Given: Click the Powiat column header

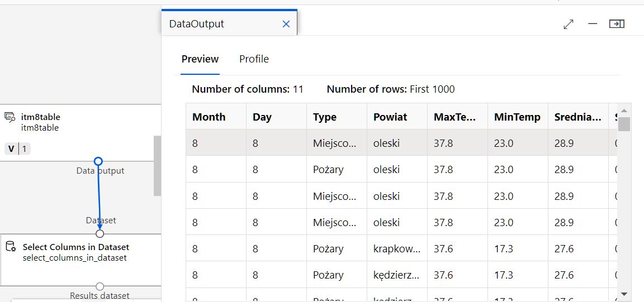Looking at the screenshot, I should point(390,117).
